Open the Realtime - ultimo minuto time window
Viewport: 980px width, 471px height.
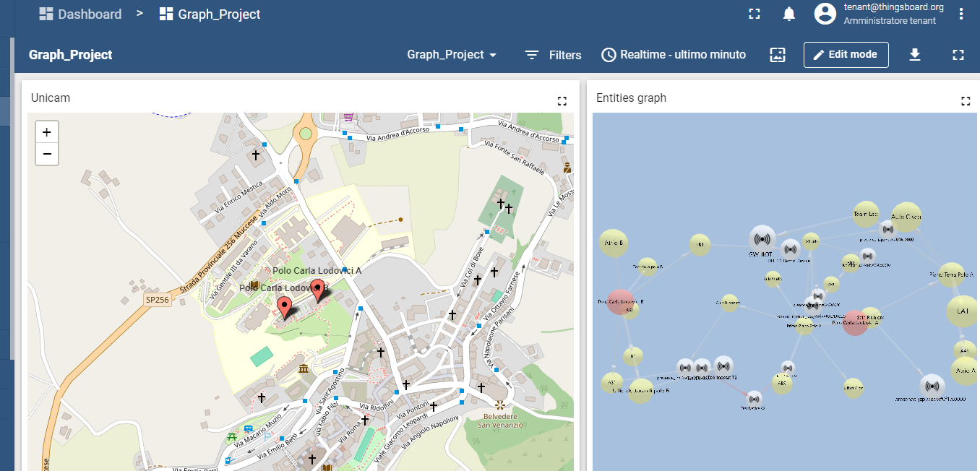tap(674, 54)
